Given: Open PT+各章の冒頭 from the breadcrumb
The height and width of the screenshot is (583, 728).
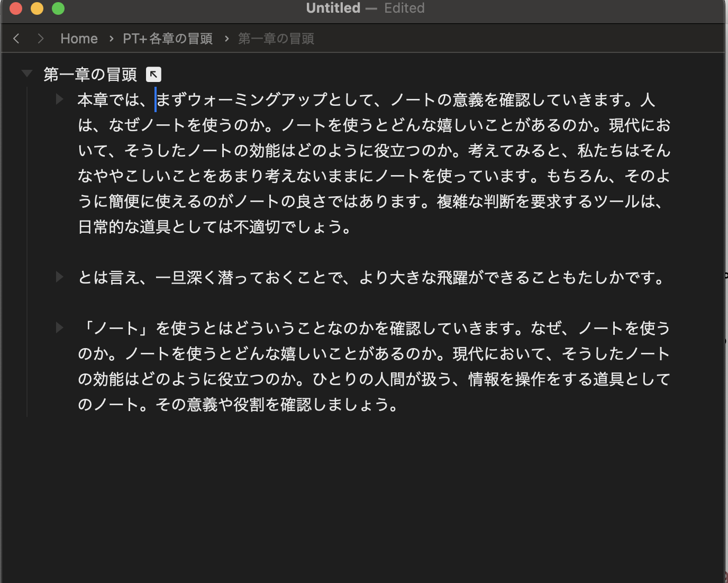Looking at the screenshot, I should (x=168, y=38).
